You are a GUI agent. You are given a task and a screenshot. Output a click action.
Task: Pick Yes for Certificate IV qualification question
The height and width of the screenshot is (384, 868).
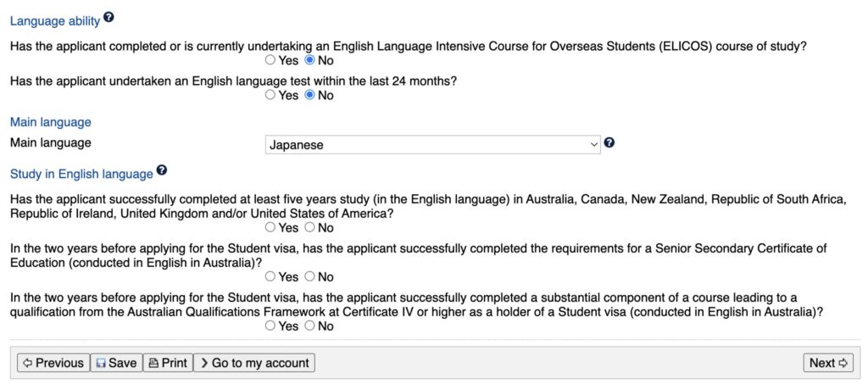coord(270,326)
